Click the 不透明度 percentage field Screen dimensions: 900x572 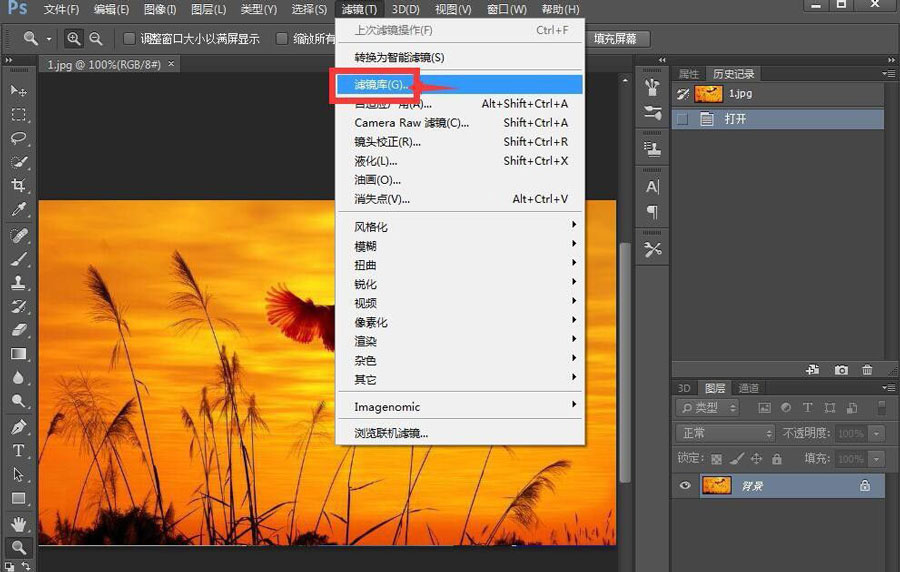[x=849, y=433]
